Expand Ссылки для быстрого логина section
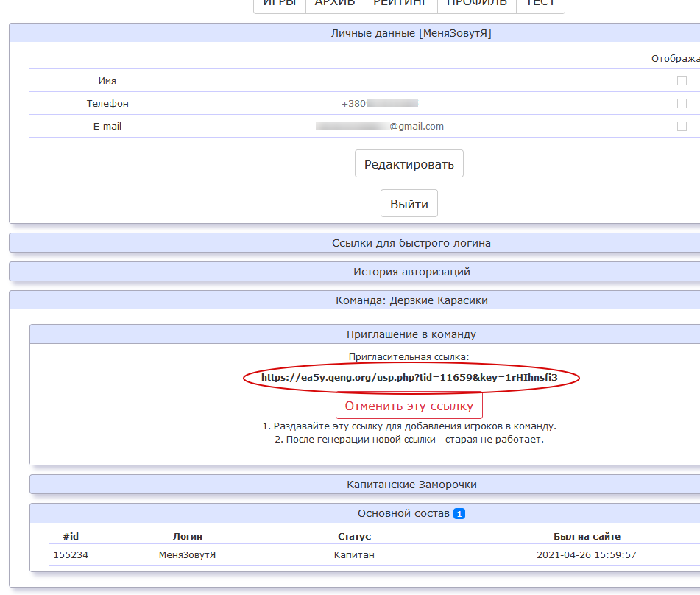 411,243
